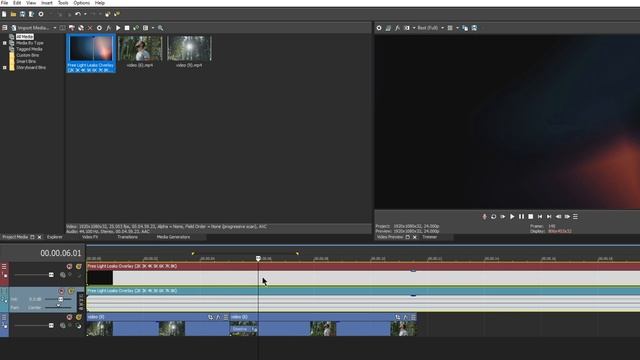Screen dimensions: 640x360
Task: Click the record button under preview
Action: click(x=484, y=217)
